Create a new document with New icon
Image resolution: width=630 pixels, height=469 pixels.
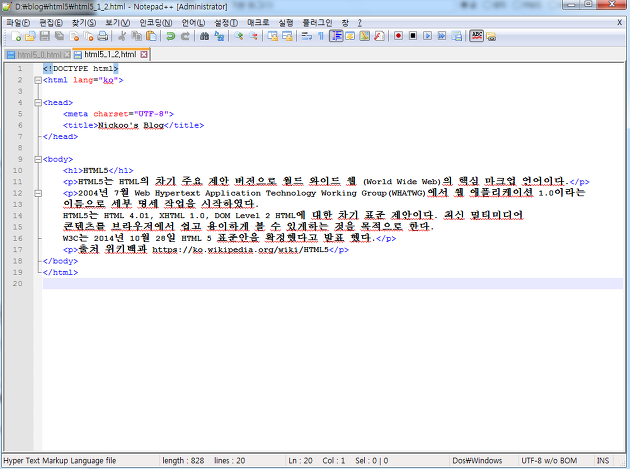16,36
